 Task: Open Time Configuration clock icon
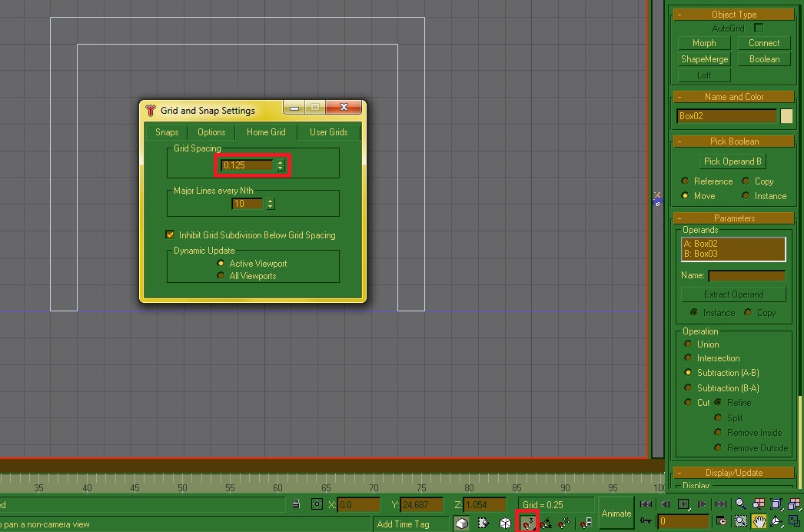coord(722,521)
